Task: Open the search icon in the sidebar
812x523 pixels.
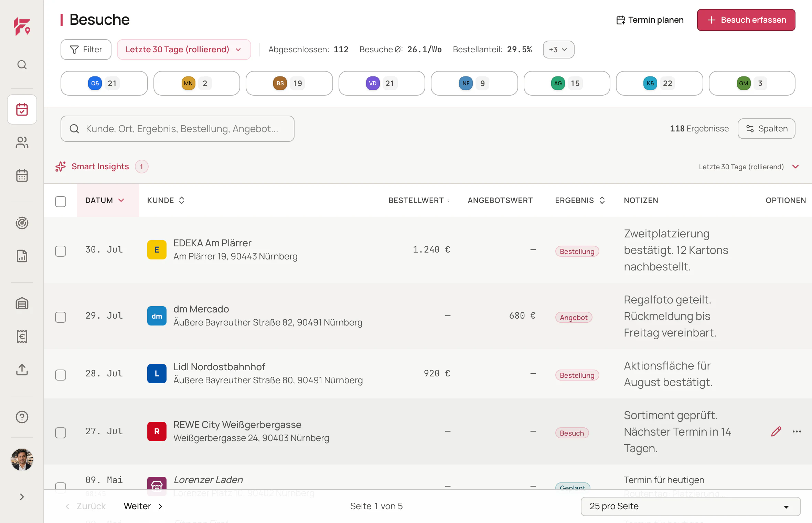Action: [x=22, y=65]
